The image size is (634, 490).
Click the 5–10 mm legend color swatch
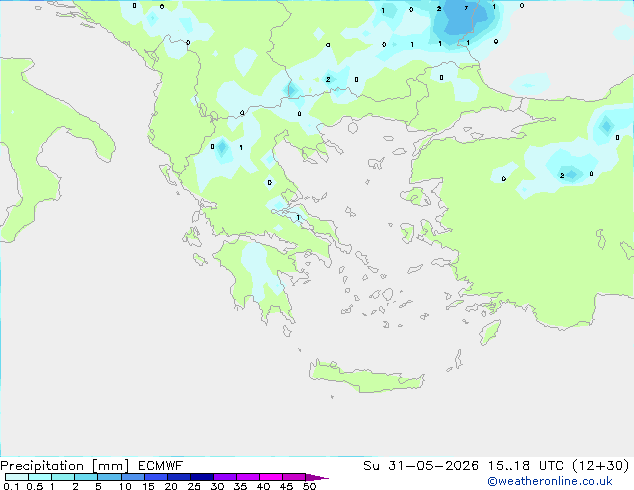[109, 477]
